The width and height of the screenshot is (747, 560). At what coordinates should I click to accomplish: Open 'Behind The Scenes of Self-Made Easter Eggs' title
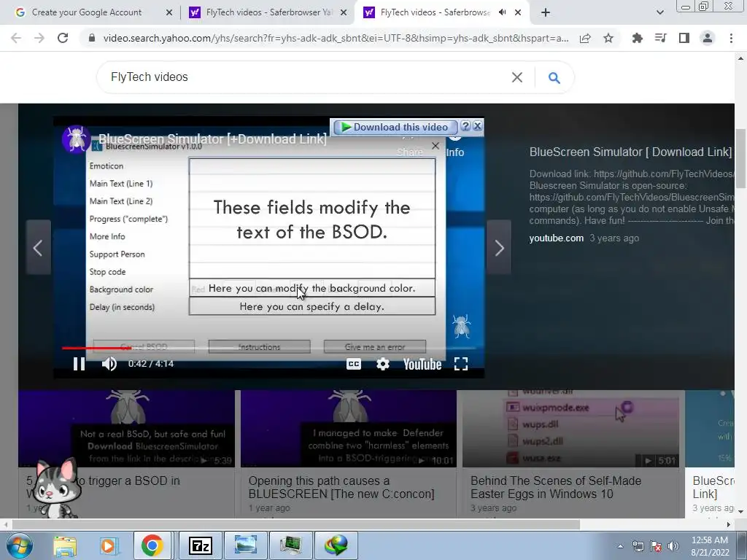556,487
